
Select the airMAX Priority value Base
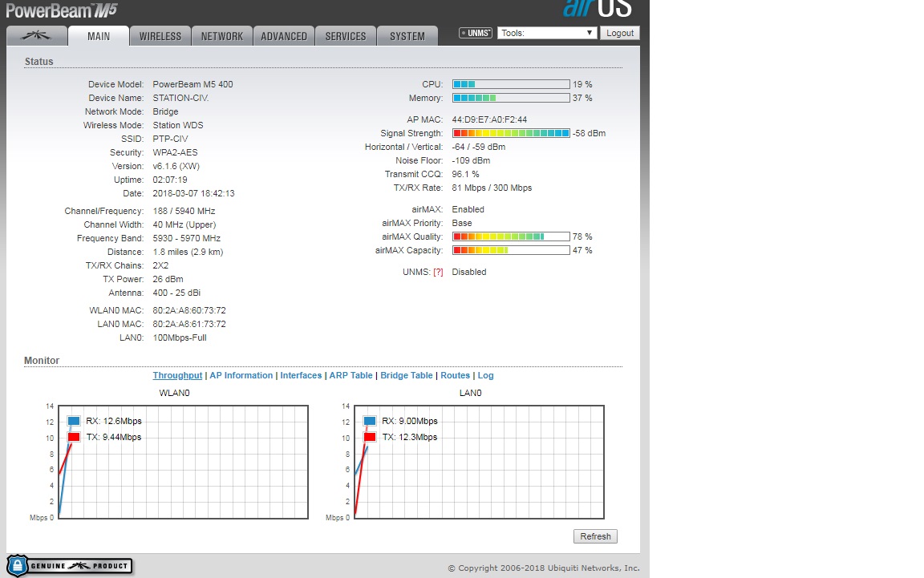click(462, 223)
